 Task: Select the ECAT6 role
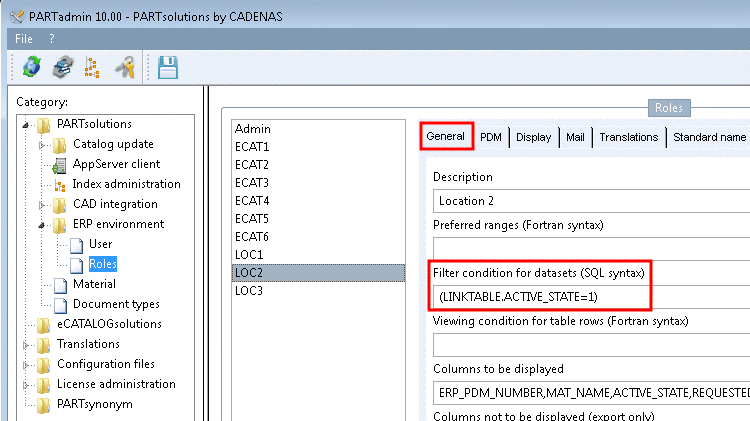(318, 237)
